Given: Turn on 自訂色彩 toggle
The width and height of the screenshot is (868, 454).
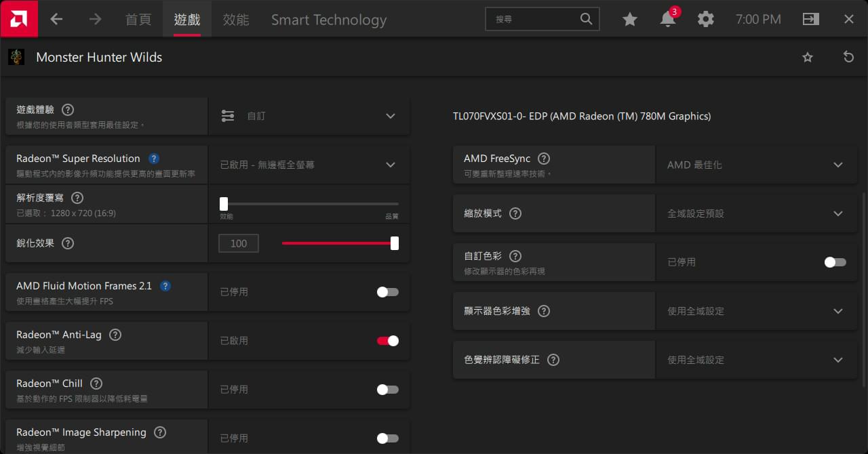Looking at the screenshot, I should 835,262.
